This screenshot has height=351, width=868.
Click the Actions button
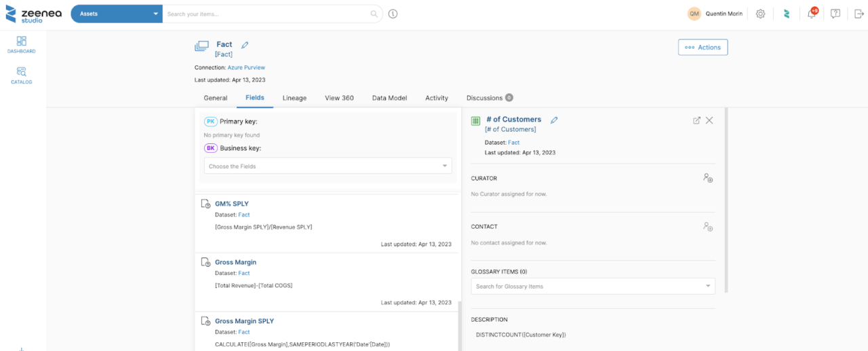click(x=703, y=47)
